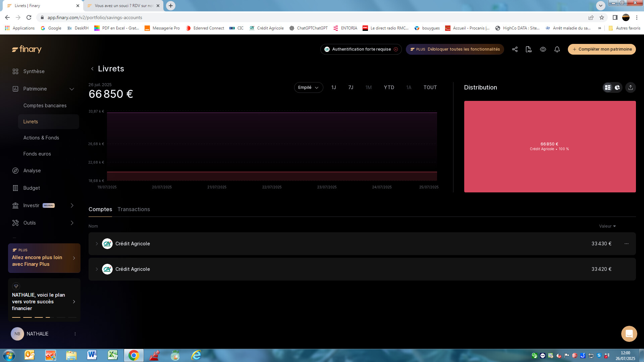Click the PDF export icon
644x362 pixels.
click(529, 49)
